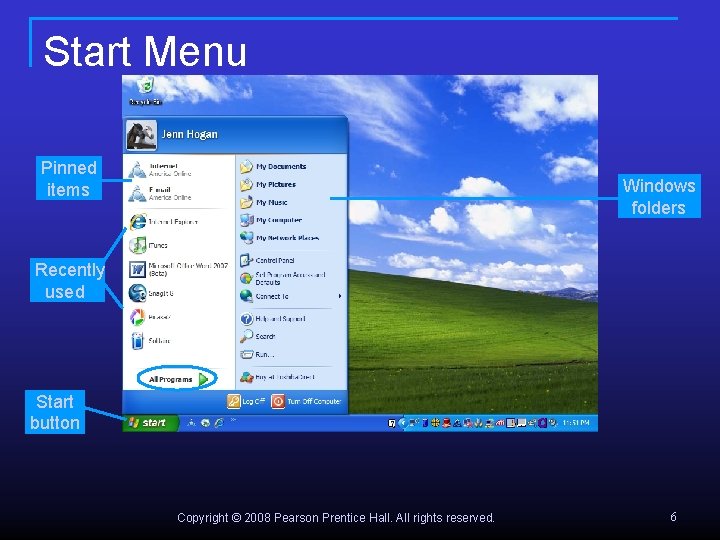Open the My Pictures folder
Image resolution: width=720 pixels, height=540 pixels.
tap(291, 184)
